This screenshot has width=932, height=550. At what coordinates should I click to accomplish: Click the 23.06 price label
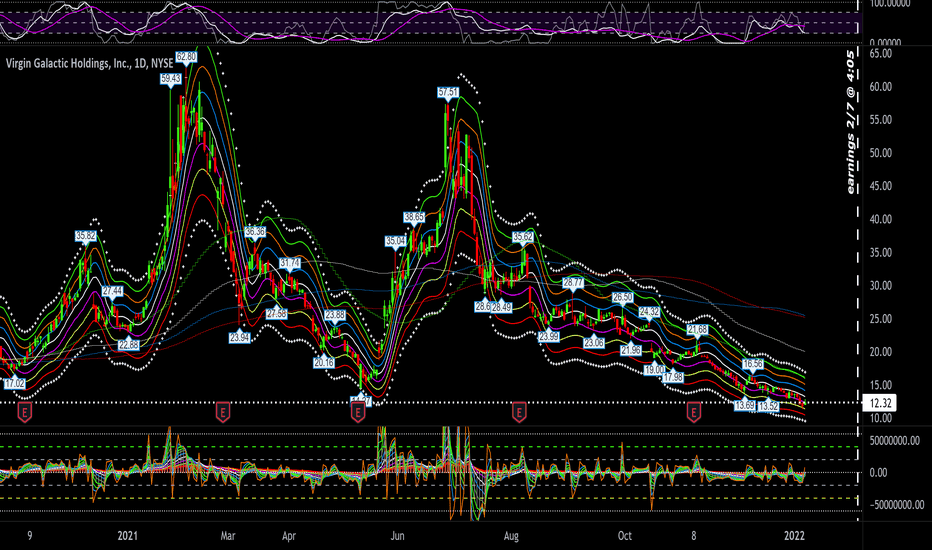[594, 343]
